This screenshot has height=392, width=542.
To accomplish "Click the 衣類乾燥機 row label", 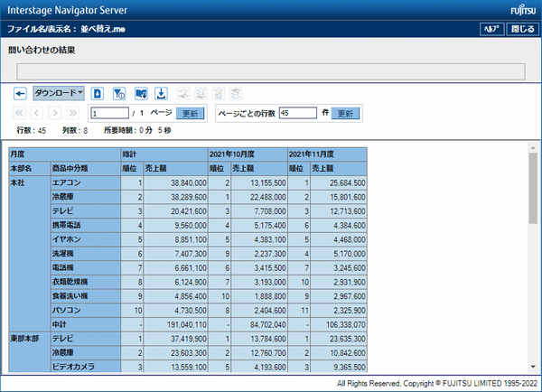I will click(86, 282).
